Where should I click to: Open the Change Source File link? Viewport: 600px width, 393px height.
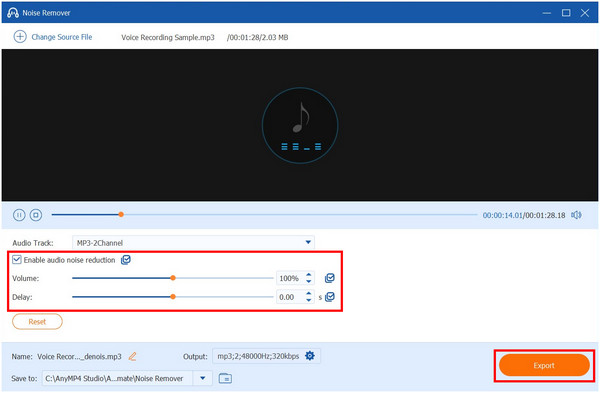[62, 37]
